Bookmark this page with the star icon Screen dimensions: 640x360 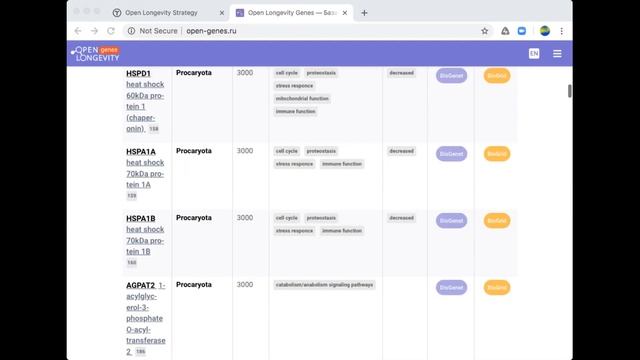point(484,31)
